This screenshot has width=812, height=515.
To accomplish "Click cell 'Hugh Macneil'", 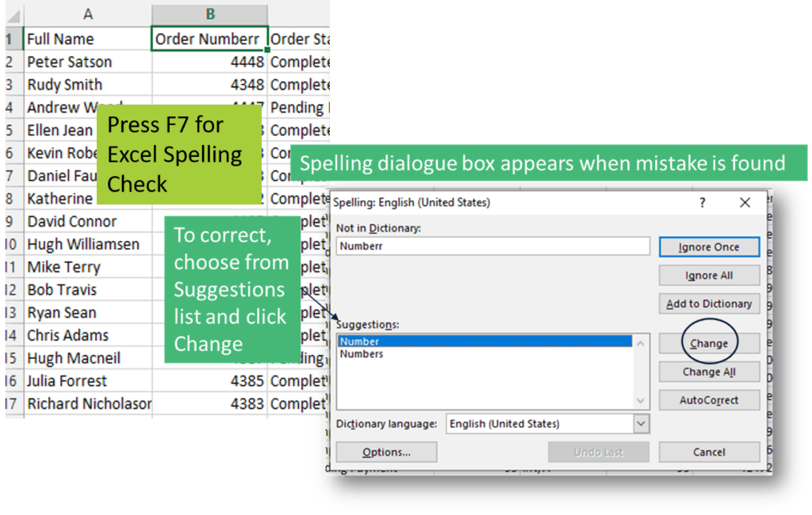I will (87, 357).
